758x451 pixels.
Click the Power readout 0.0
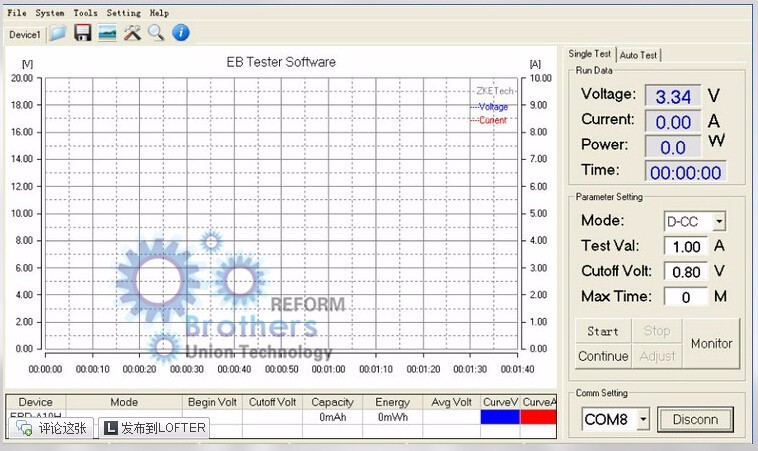pyautogui.click(x=673, y=147)
